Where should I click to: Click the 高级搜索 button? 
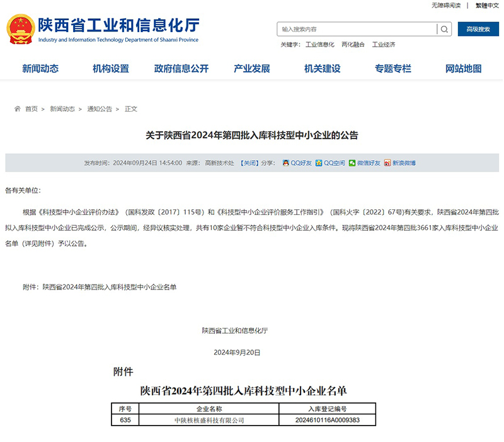click(478, 29)
